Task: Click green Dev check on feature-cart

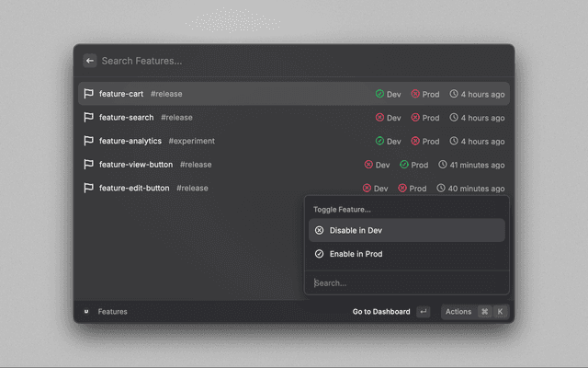Action: coord(379,94)
